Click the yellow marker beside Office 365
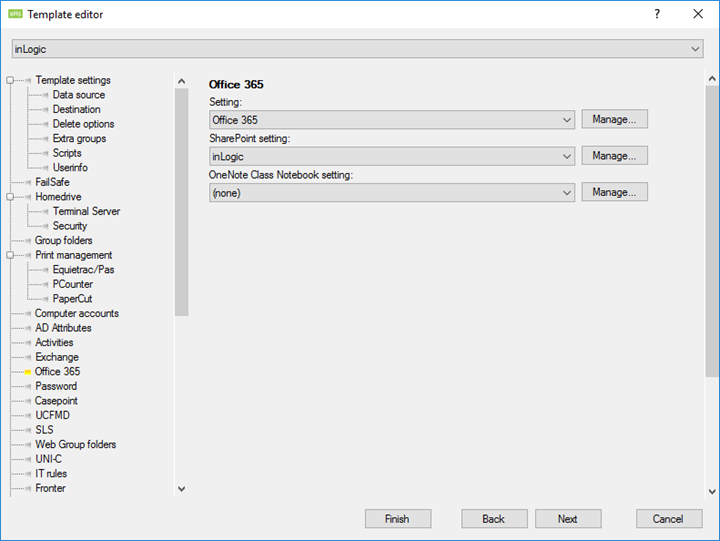Screen dimensions: 720x541 [28, 372]
